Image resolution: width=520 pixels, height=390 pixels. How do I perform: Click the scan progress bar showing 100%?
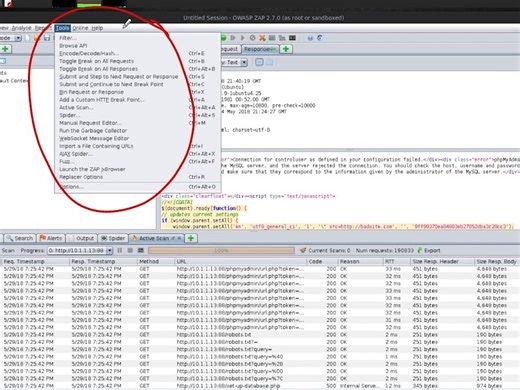[x=221, y=250]
